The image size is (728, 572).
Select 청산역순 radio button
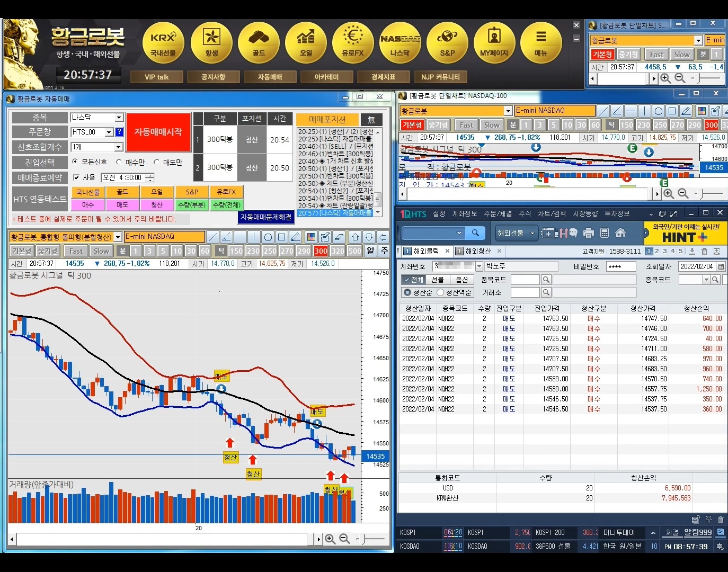(440, 292)
